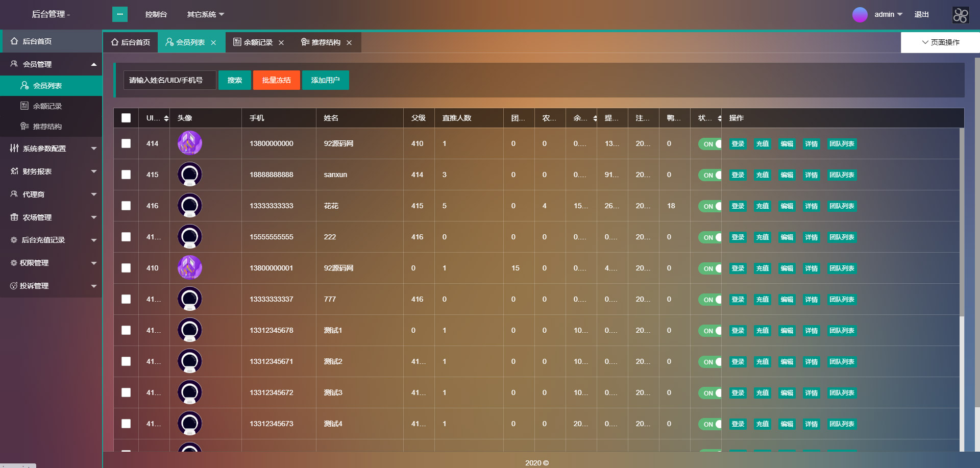Sort by the 状态 column arrows

(x=719, y=118)
